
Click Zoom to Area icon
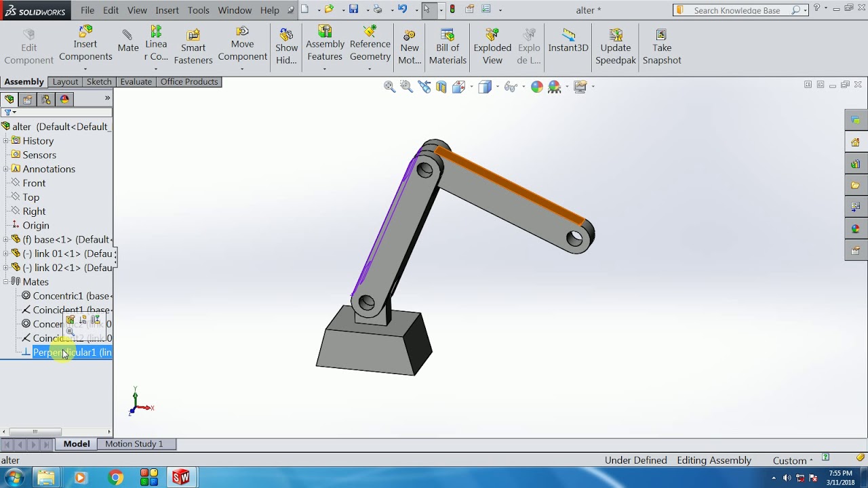pyautogui.click(x=406, y=86)
